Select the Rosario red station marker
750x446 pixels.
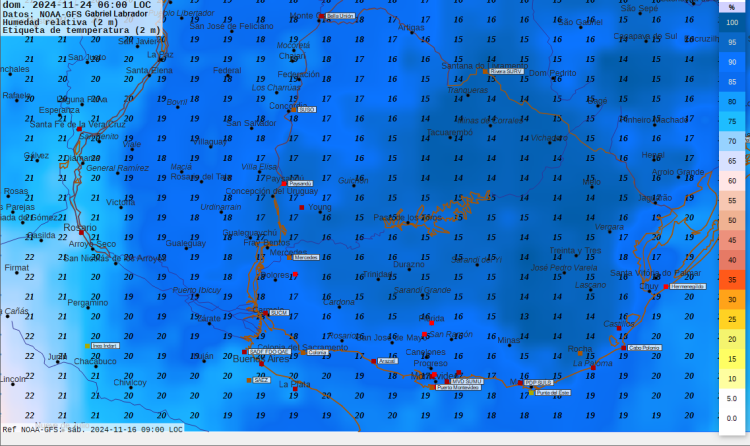(x=82, y=234)
